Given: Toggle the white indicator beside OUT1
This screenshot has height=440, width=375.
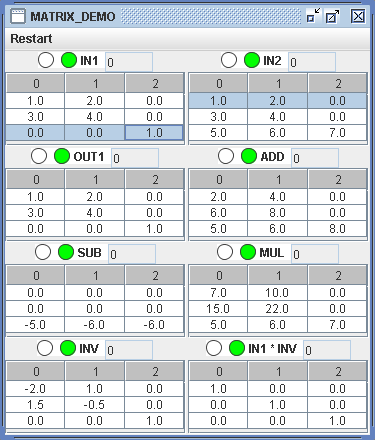Looking at the screenshot, I should [39, 156].
